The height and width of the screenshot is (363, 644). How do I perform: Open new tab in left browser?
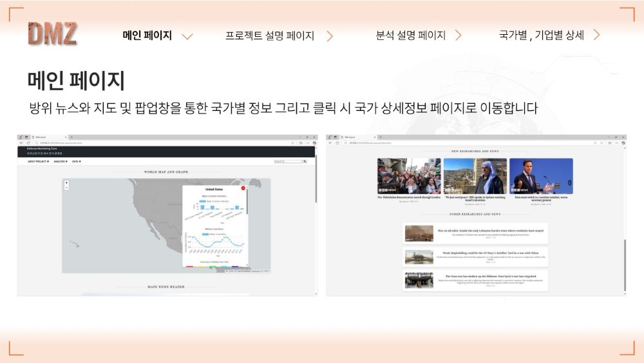71,137
